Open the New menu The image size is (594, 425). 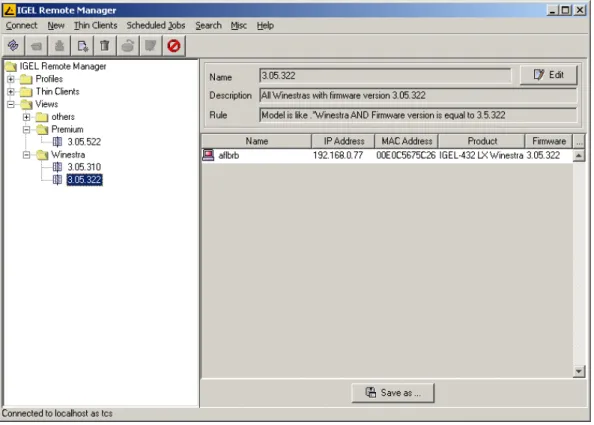[56, 25]
